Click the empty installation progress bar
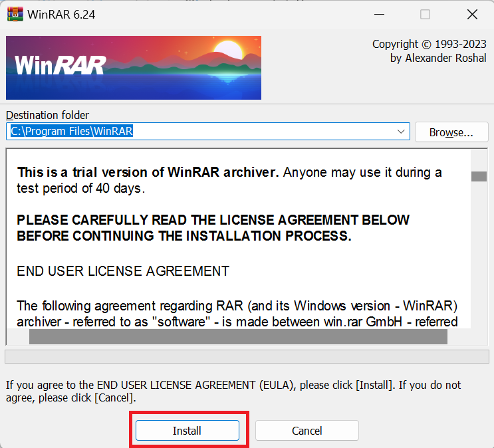Screen dimensions: 494x448 [x=247, y=357]
